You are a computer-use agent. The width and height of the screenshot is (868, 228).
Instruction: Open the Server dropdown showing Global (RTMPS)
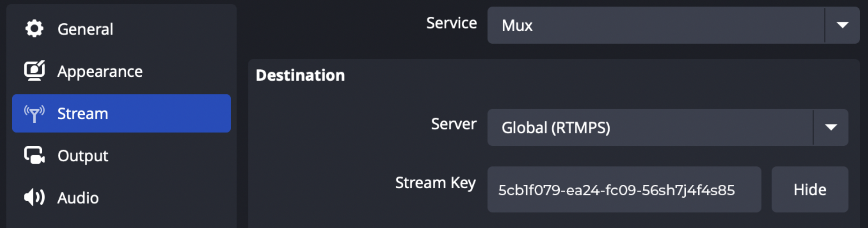click(649, 127)
